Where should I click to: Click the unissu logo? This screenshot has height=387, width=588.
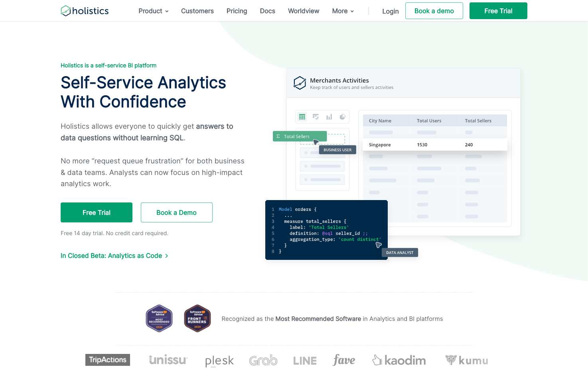tap(168, 360)
